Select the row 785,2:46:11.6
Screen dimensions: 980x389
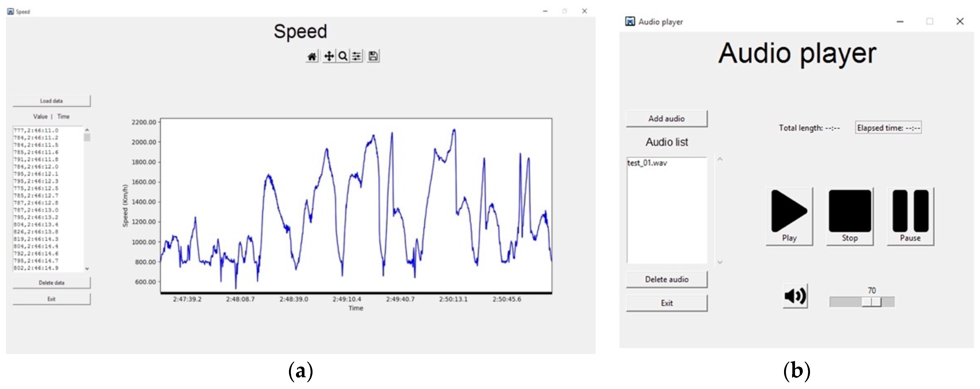pyautogui.click(x=36, y=152)
